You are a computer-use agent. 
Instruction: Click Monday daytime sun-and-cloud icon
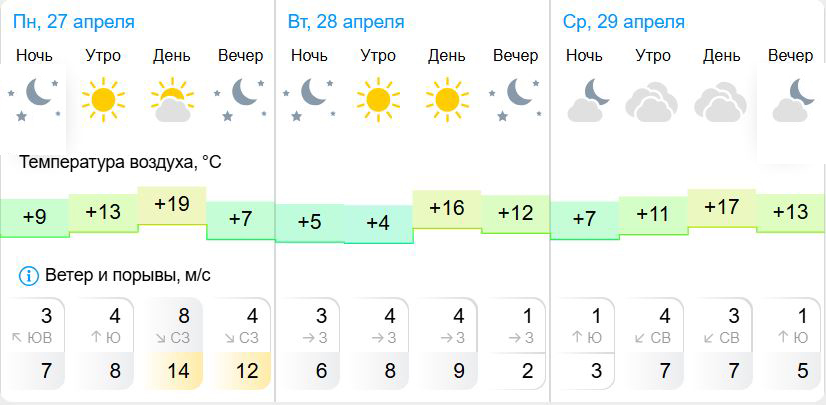click(171, 100)
